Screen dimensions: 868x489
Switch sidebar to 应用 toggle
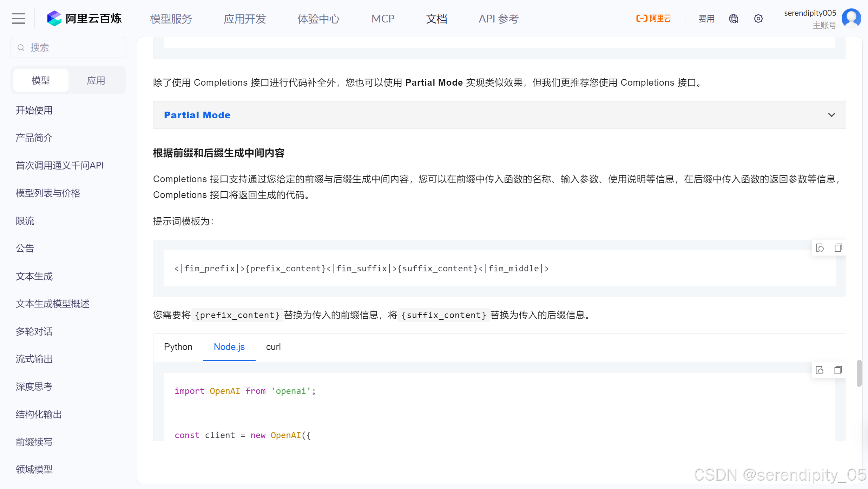pos(96,80)
